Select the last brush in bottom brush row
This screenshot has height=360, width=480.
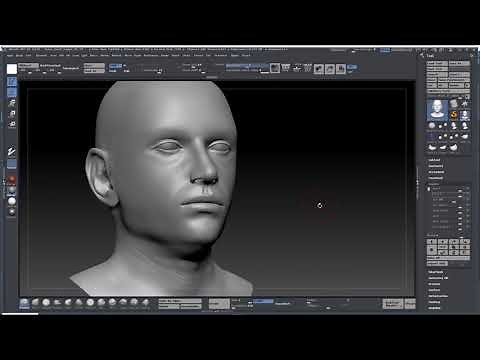point(145,303)
